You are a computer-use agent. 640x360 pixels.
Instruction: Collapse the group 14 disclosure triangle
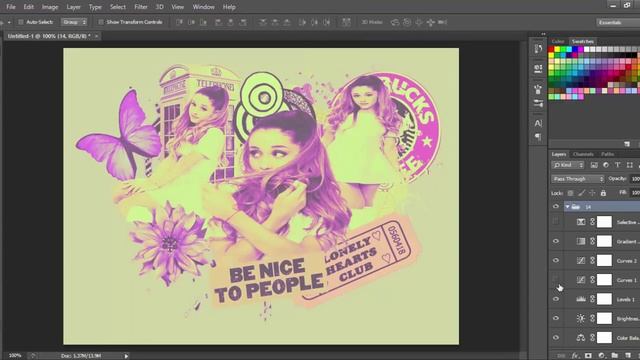pos(567,207)
